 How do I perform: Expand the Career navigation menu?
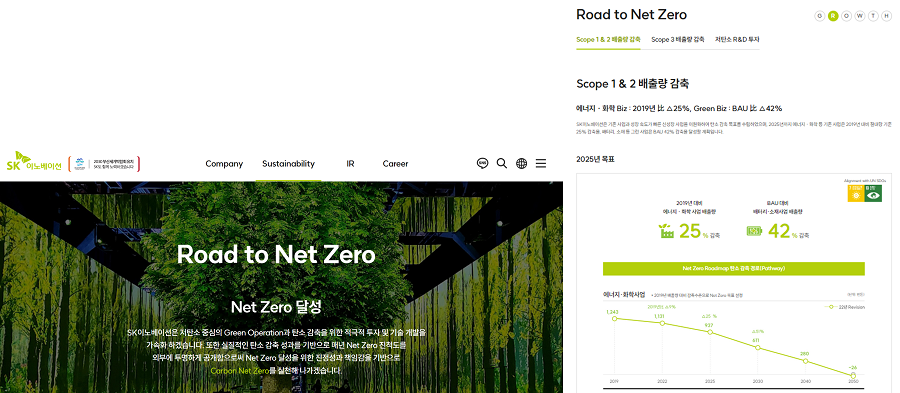coord(395,164)
